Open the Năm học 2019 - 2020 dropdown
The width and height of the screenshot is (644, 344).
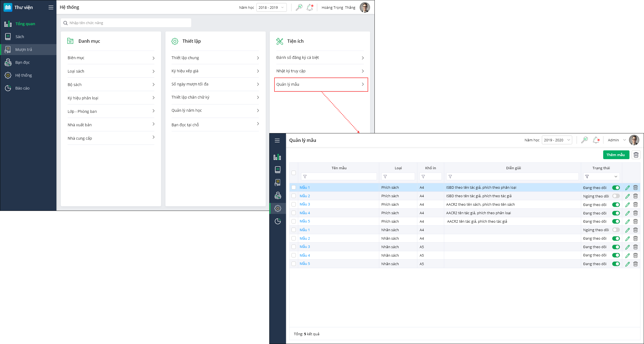pyautogui.click(x=557, y=140)
